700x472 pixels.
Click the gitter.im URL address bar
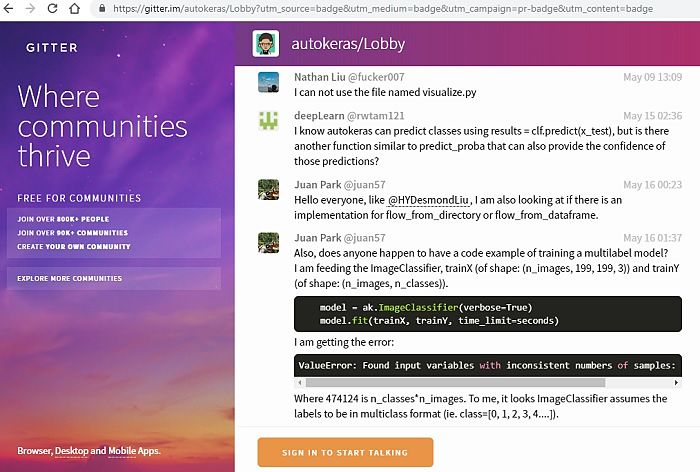pos(383,8)
